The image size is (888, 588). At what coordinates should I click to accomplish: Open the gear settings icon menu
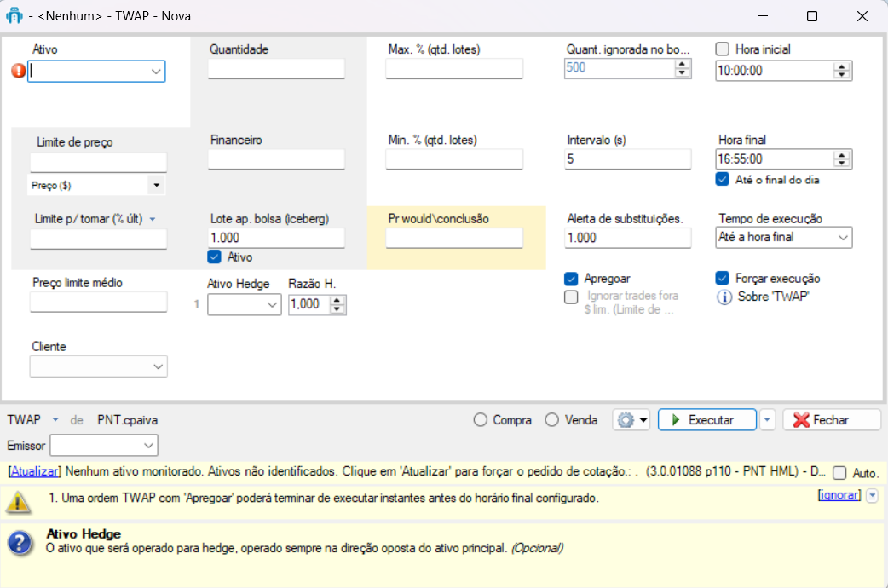[x=631, y=420]
